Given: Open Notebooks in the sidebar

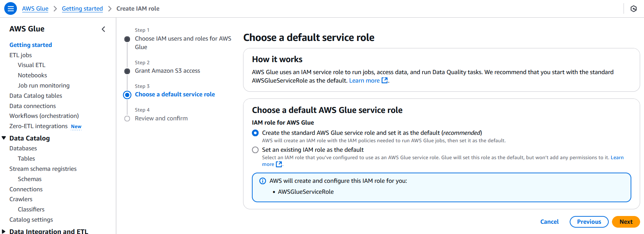Looking at the screenshot, I should pyautogui.click(x=32, y=75).
